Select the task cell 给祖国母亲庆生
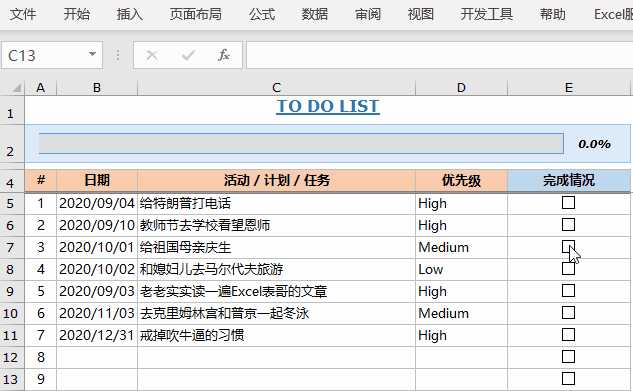The height and width of the screenshot is (391, 633). pyautogui.click(x=277, y=247)
